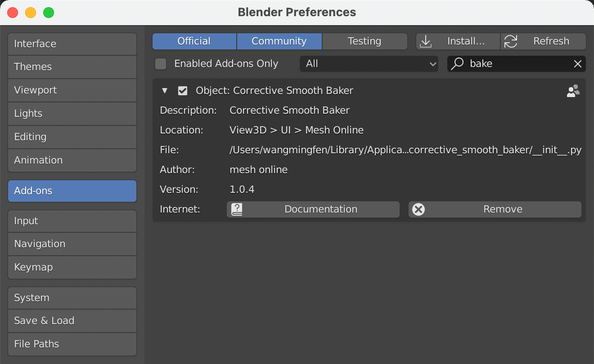Maximize the Blender Preferences window

click(49, 13)
